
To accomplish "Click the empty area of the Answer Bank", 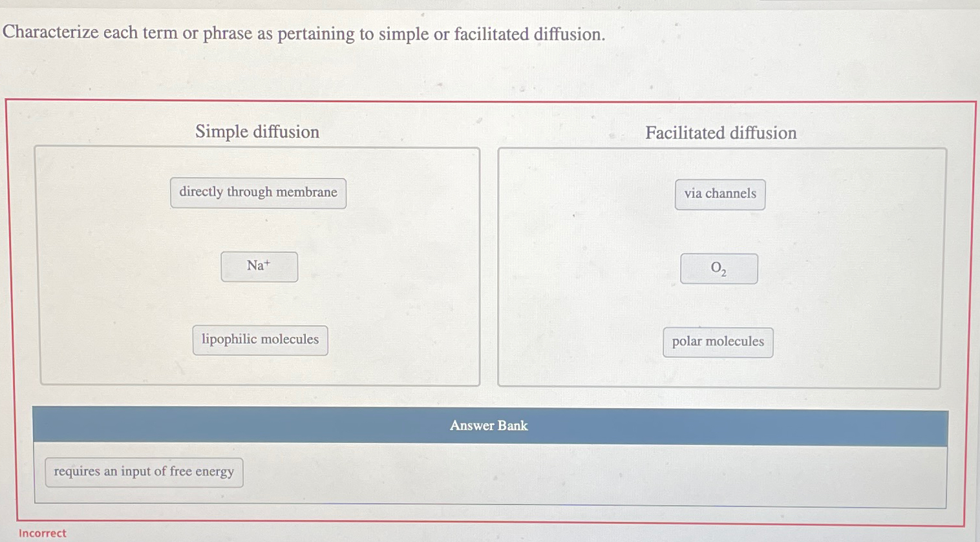I will (582, 475).
